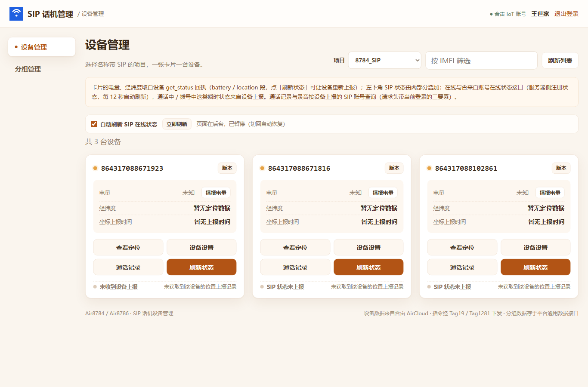
Task: Select IMEI text 864317088671923
Action: pos(132,168)
